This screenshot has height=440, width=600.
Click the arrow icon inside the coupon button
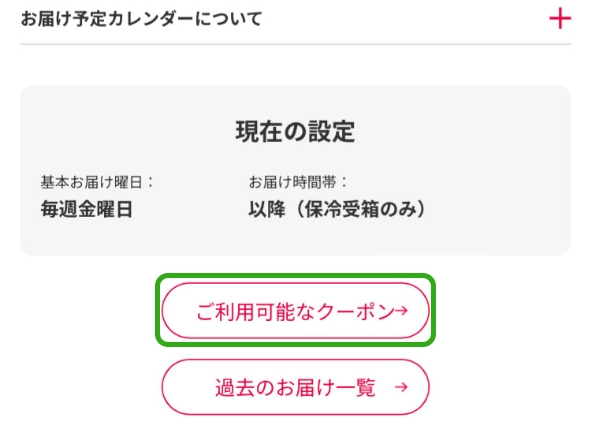click(x=401, y=311)
